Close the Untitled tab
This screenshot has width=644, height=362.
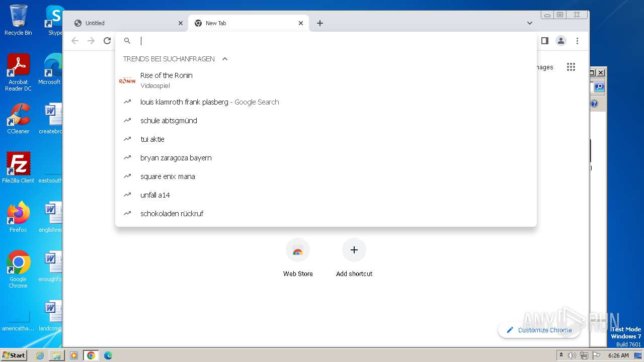click(181, 23)
